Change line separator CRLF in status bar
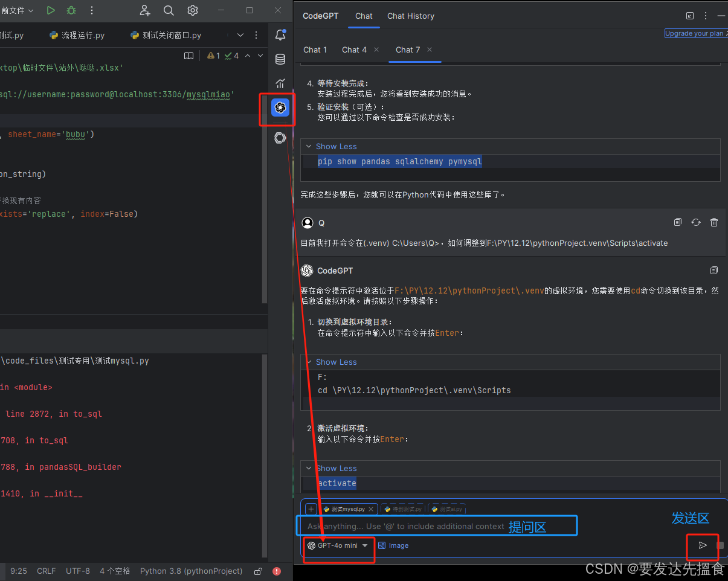The width and height of the screenshot is (728, 581). coord(46,571)
